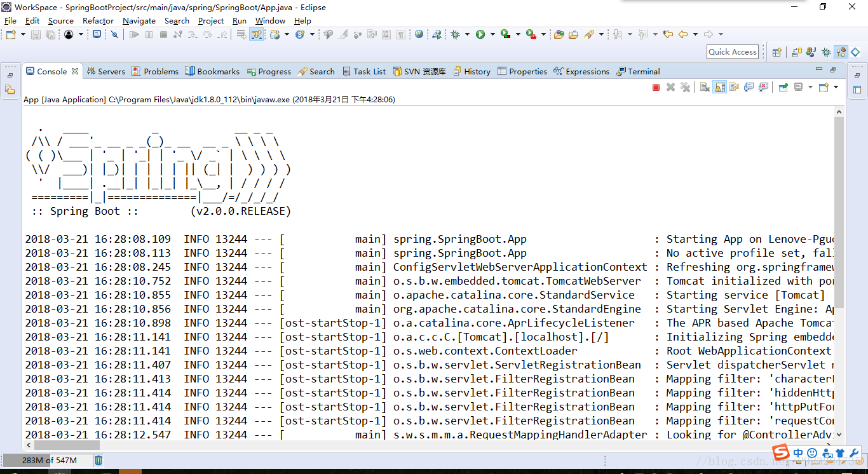
Task: Open the Navigate menu
Action: tap(139, 20)
